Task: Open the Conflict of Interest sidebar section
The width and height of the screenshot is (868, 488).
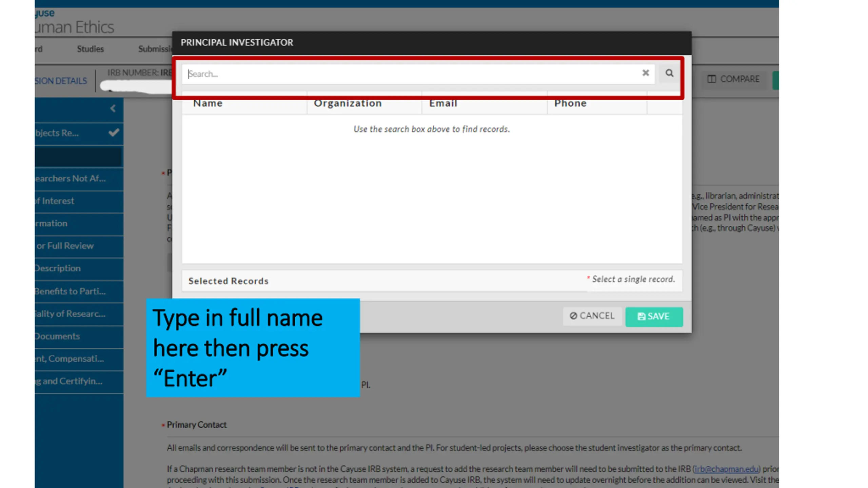Action: [79, 201]
